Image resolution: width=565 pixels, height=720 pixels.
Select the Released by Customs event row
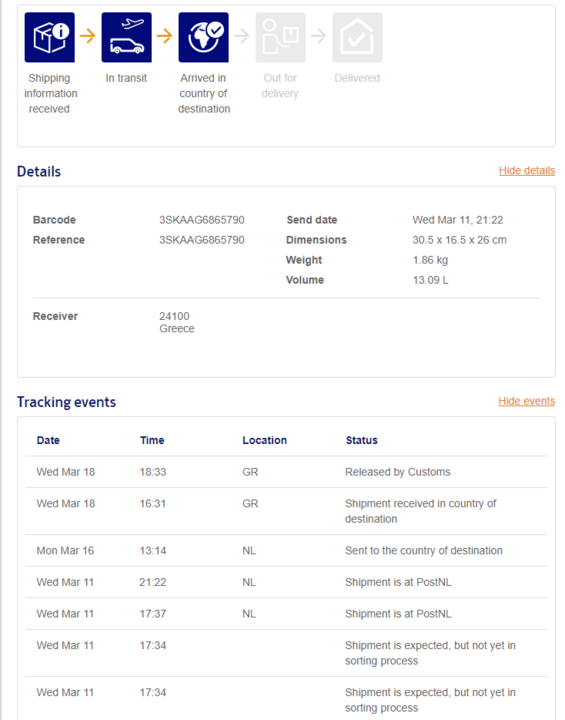pos(286,472)
